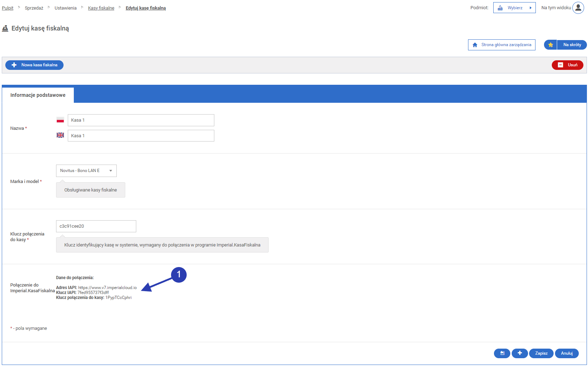Viewport: 588px width, 366px height.
Task: Navigate to Pulpit breadcrumb link
Action: [x=7, y=8]
